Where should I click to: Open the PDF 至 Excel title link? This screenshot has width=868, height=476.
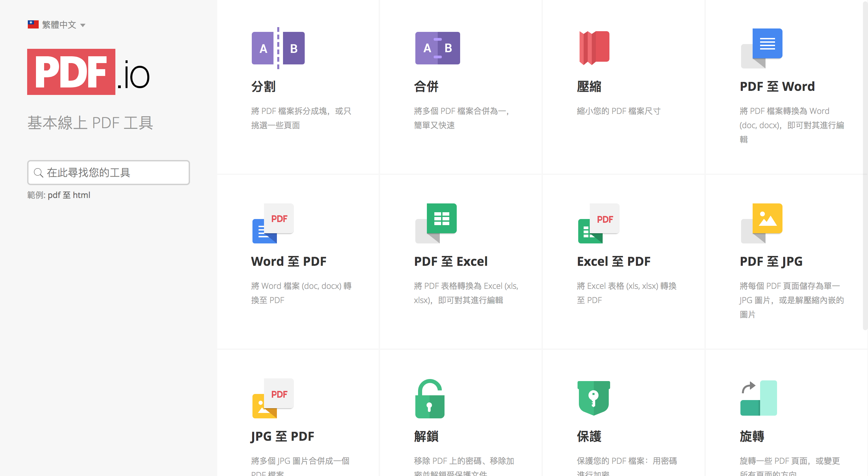[x=451, y=261]
